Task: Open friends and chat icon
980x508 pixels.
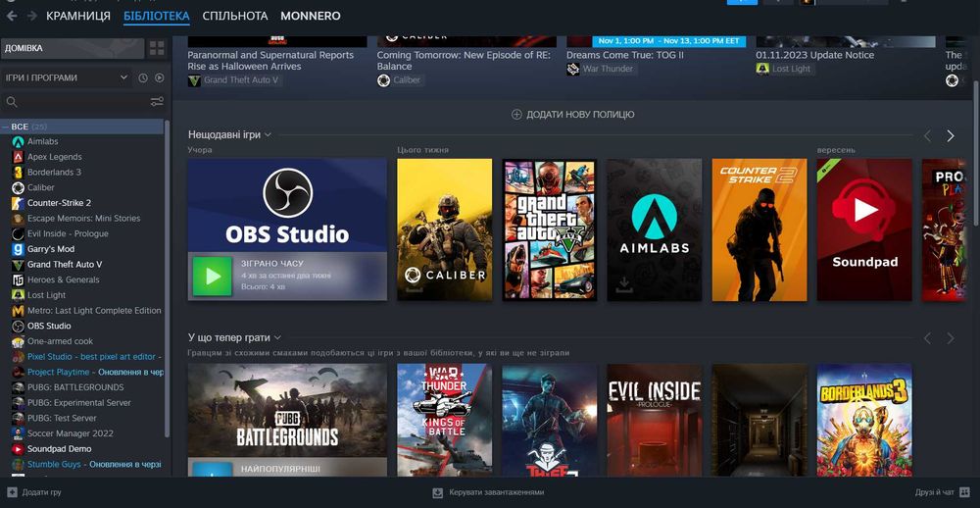Action: (965, 492)
